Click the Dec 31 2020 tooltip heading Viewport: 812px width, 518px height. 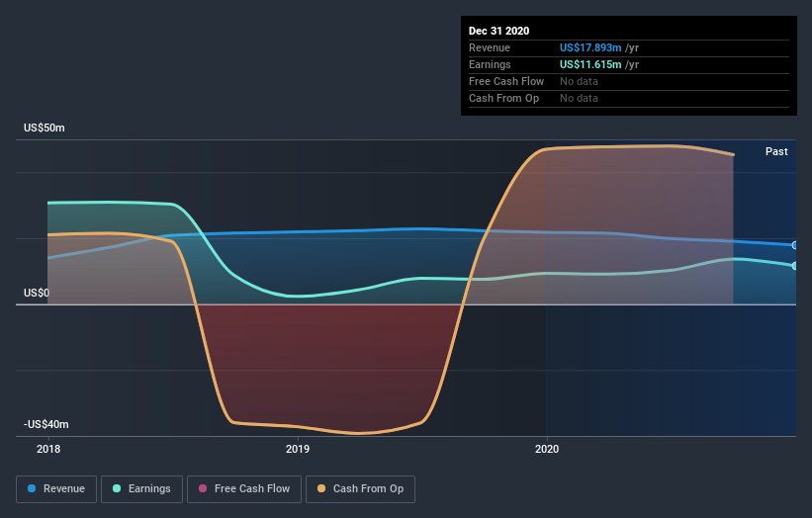(x=498, y=31)
